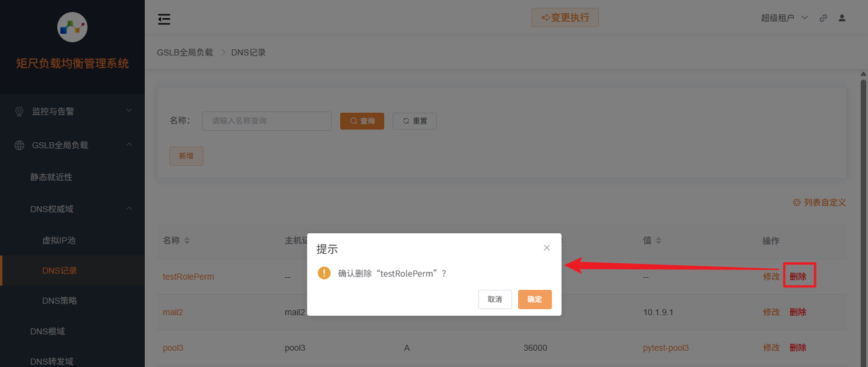This screenshot has width=868, height=367.
Task: Collapse the DNS权威域 submenu
Action: coord(72,209)
